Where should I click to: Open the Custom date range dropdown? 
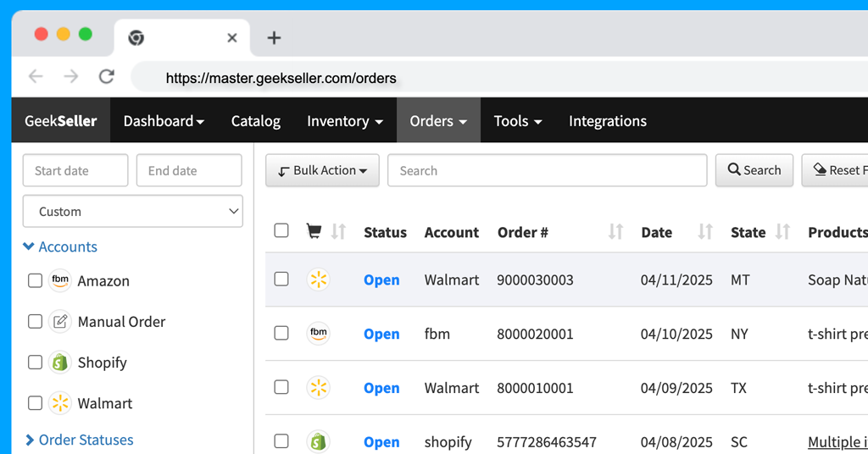133,211
